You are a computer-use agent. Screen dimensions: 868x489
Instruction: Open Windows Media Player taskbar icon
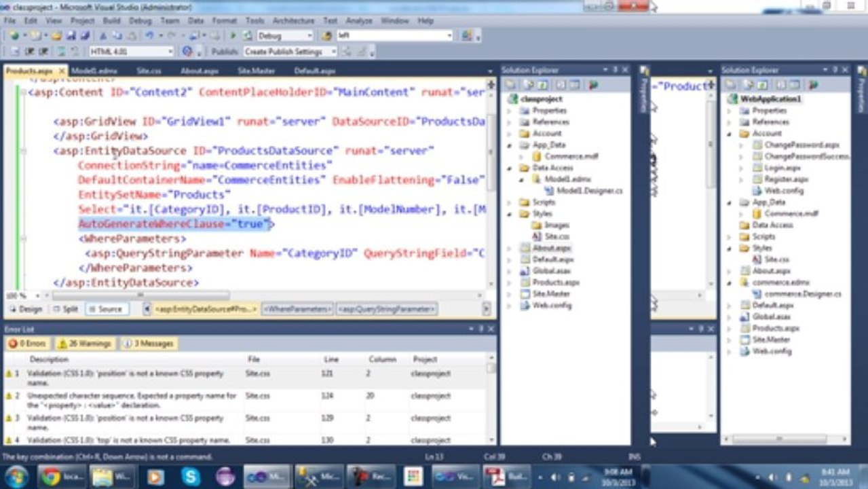(155, 477)
